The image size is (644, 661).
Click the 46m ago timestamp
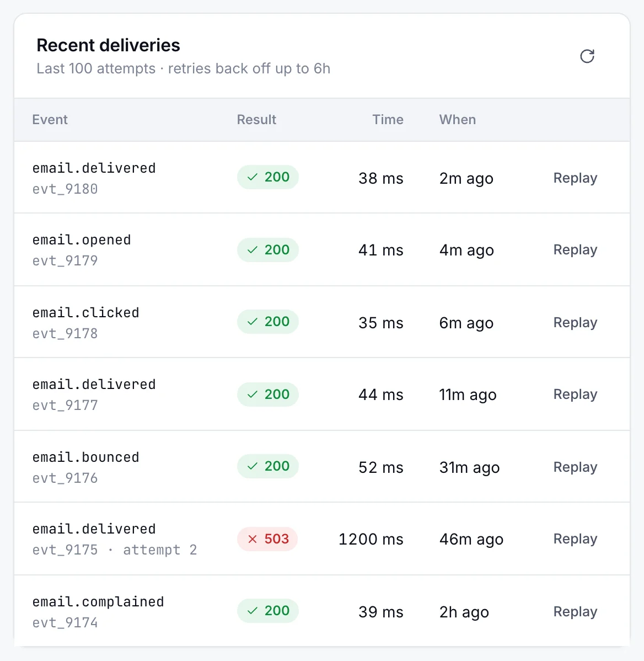pos(471,540)
